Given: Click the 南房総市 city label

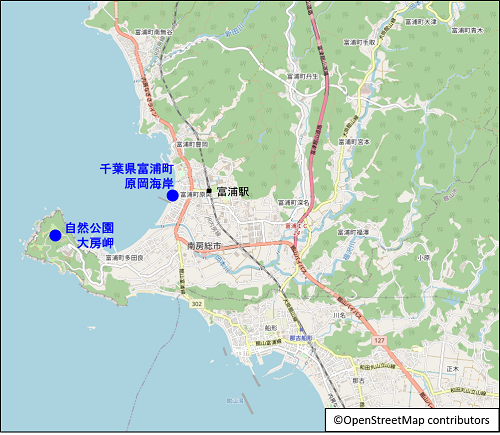Looking at the screenshot, I should [x=204, y=246].
